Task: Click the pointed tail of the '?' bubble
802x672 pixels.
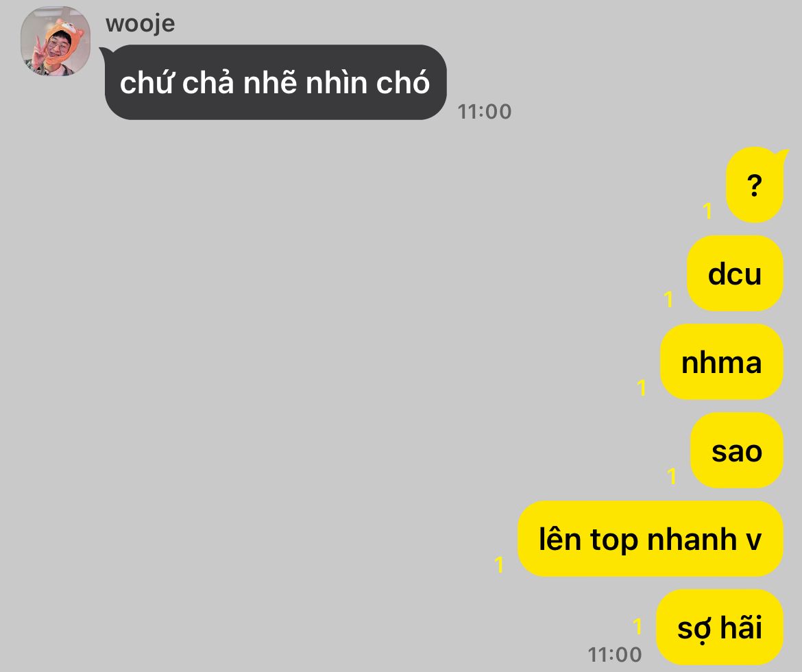Action: coord(781,156)
